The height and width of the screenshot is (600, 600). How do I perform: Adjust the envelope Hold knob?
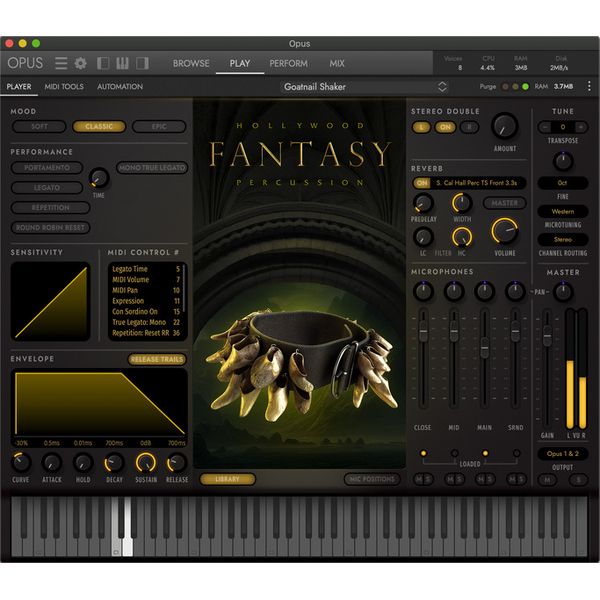83,463
